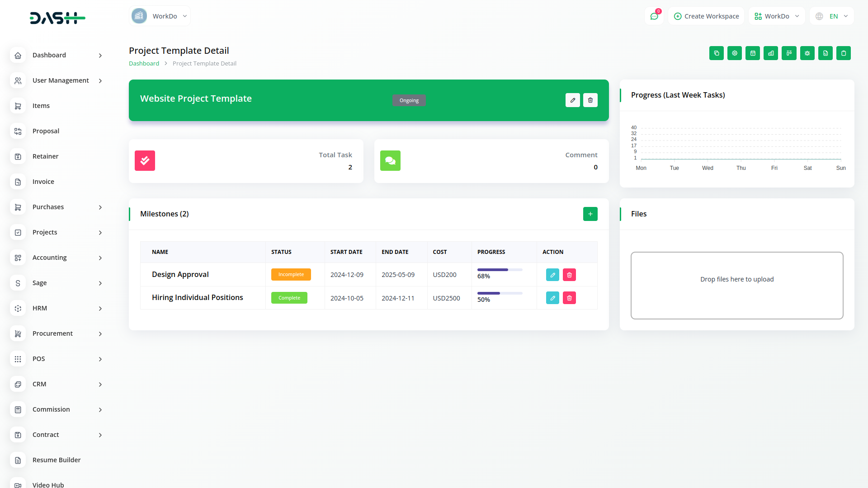Click the bar chart Gantt icon

click(771, 53)
